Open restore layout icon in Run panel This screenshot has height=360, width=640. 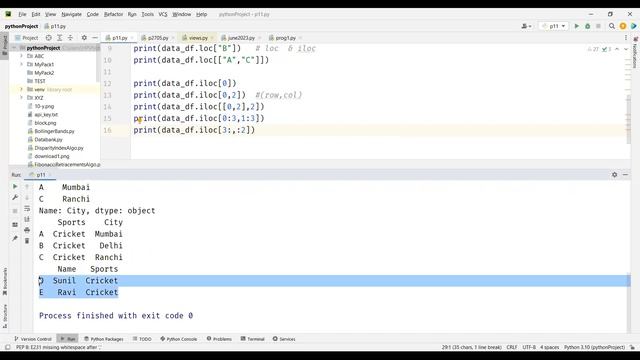(15, 225)
